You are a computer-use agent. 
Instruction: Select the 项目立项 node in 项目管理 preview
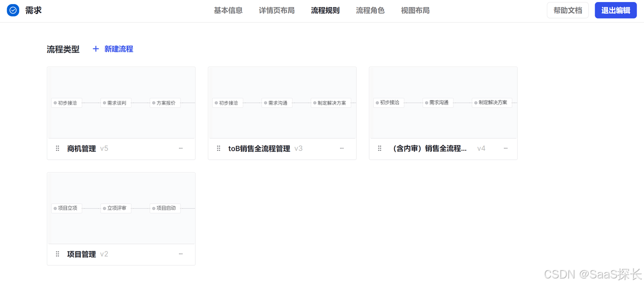tap(67, 208)
